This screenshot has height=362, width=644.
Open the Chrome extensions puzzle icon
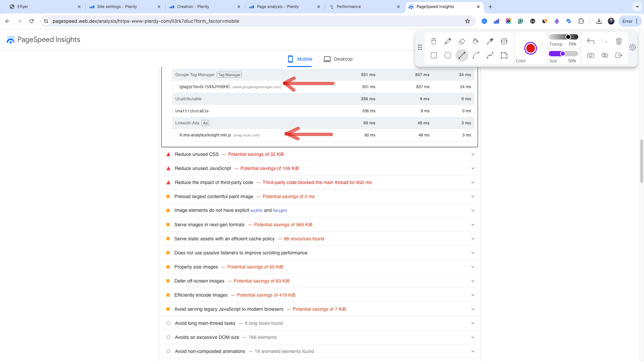(x=581, y=21)
